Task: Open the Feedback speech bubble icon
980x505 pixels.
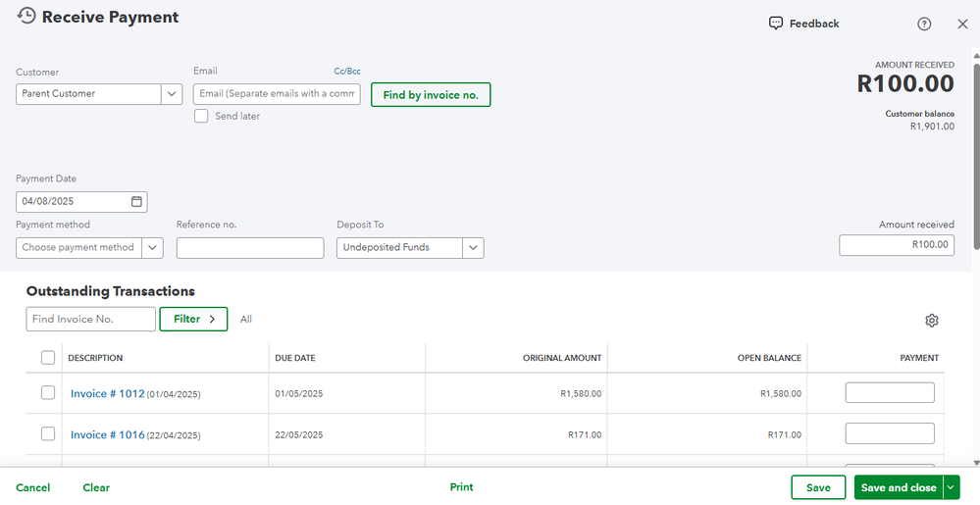Action: click(x=776, y=24)
